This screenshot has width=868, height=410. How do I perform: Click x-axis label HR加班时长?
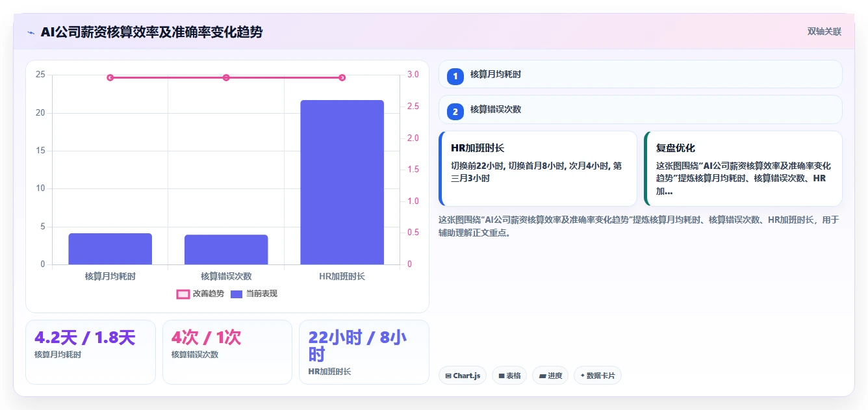coord(342,276)
